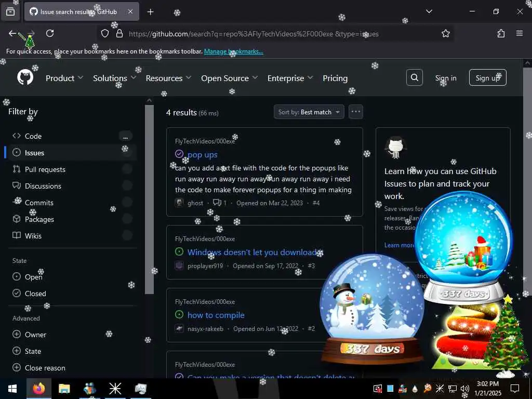
Task: Expand the Product menu
Action: point(64,78)
